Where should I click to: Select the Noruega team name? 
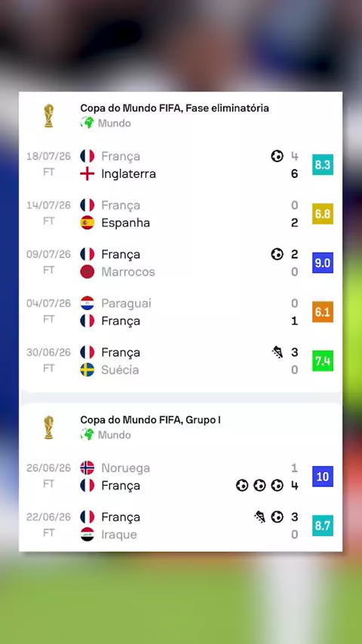click(x=126, y=468)
